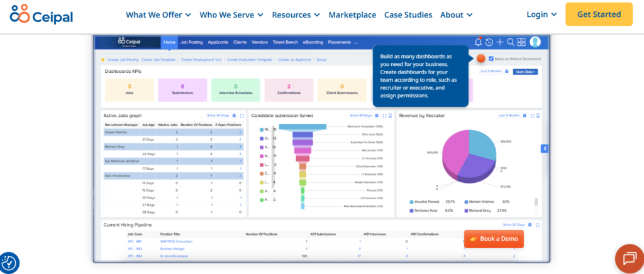Click Nicholas Kola legend color swatch
Image resolution: width=644 pixels, height=274 pixels.
point(411,211)
